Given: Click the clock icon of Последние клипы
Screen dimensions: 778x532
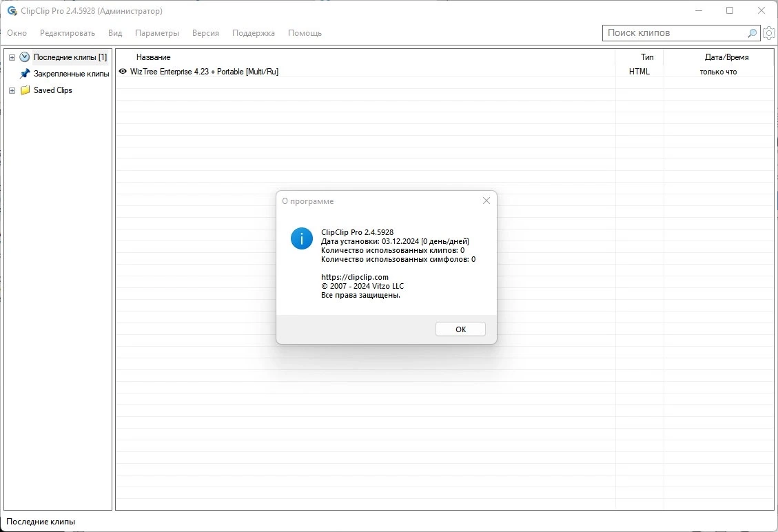Looking at the screenshot, I should pyautogui.click(x=24, y=57).
